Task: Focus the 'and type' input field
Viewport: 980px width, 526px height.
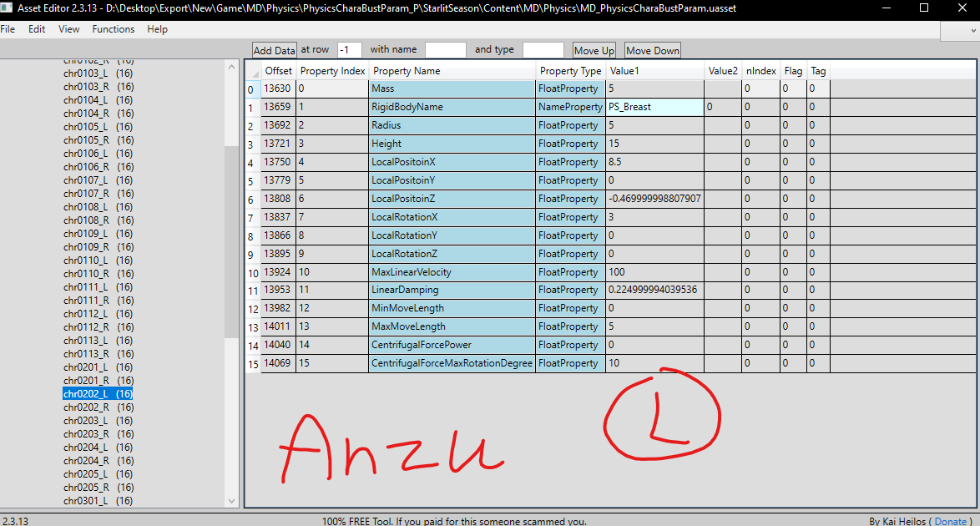Action: pyautogui.click(x=543, y=50)
